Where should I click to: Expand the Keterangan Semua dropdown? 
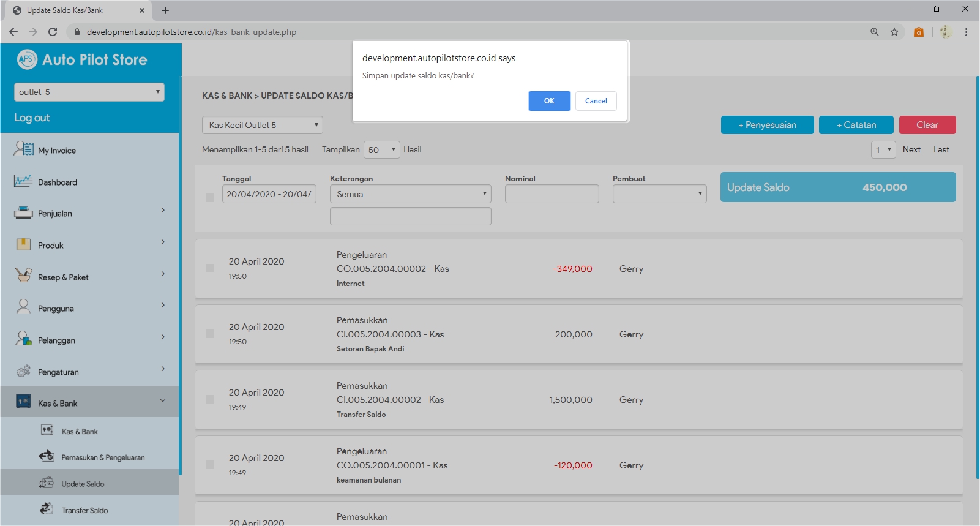(x=410, y=194)
